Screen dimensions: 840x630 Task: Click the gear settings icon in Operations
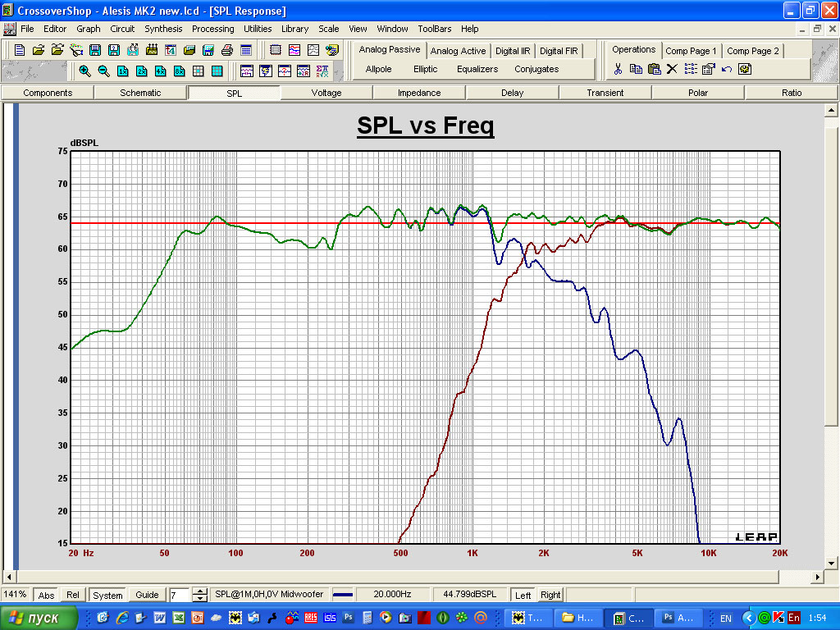[745, 69]
